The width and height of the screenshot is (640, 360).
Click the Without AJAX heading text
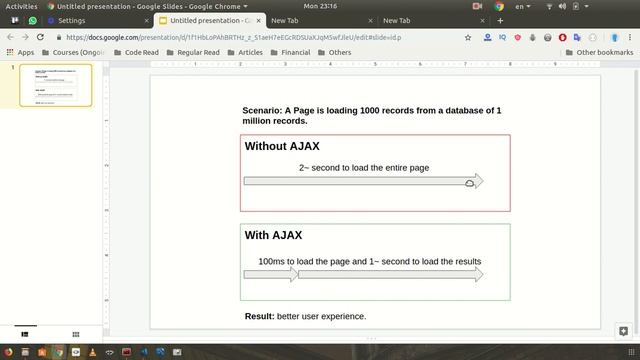pyautogui.click(x=282, y=146)
